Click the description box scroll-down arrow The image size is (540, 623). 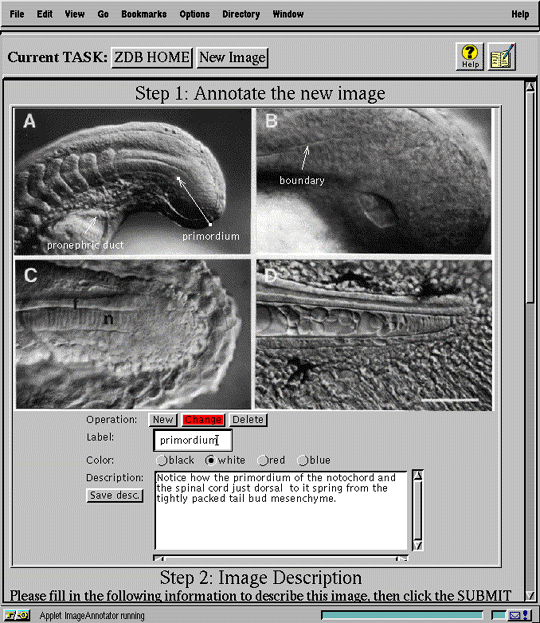coord(418,545)
